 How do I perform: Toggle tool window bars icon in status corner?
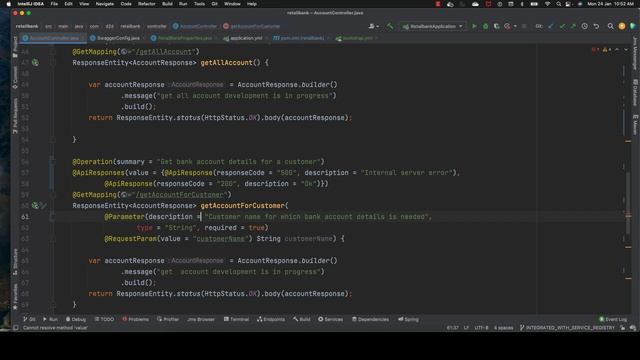[x=16, y=328]
